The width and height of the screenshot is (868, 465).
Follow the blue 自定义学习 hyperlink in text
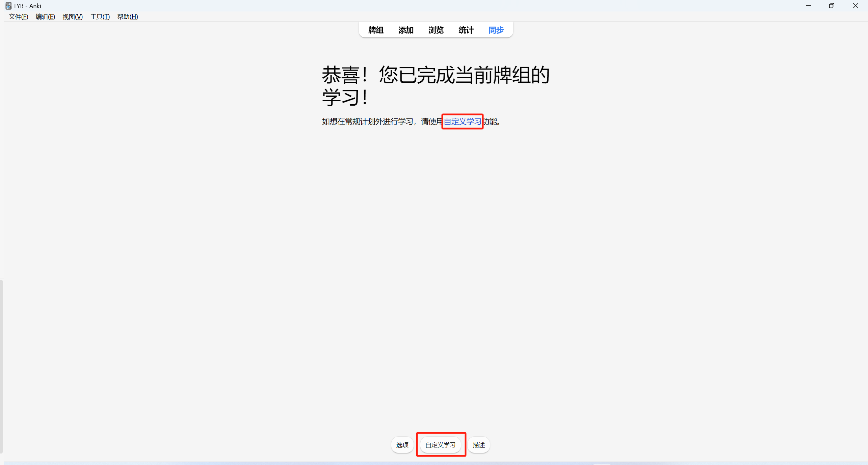462,121
